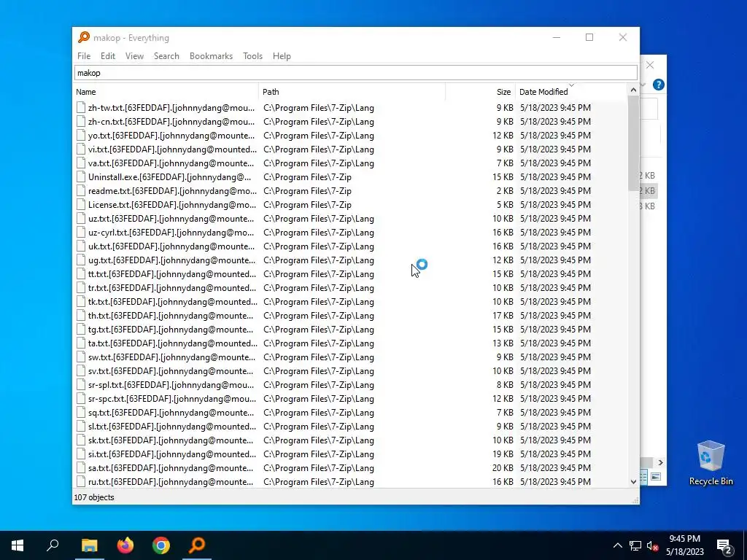Viewport: 747px width, 560px height.
Task: Select the tr.txt file icon
Action: (81, 287)
